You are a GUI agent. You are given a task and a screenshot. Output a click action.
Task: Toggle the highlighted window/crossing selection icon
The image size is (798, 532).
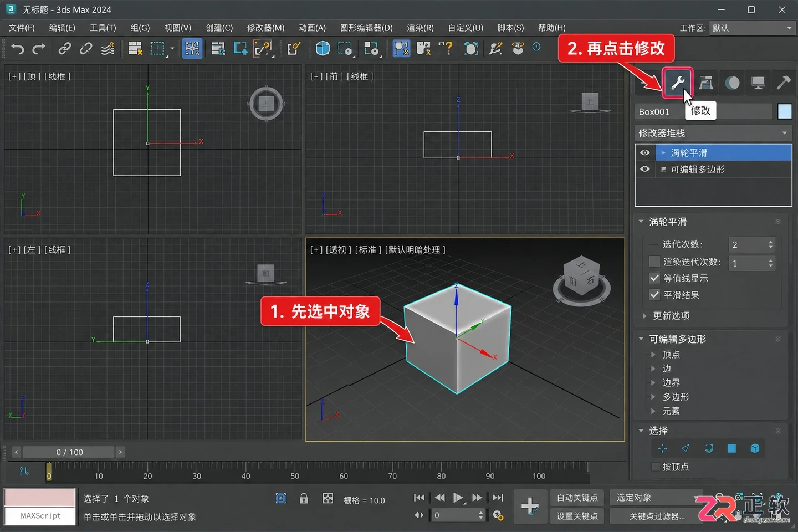tap(192, 49)
